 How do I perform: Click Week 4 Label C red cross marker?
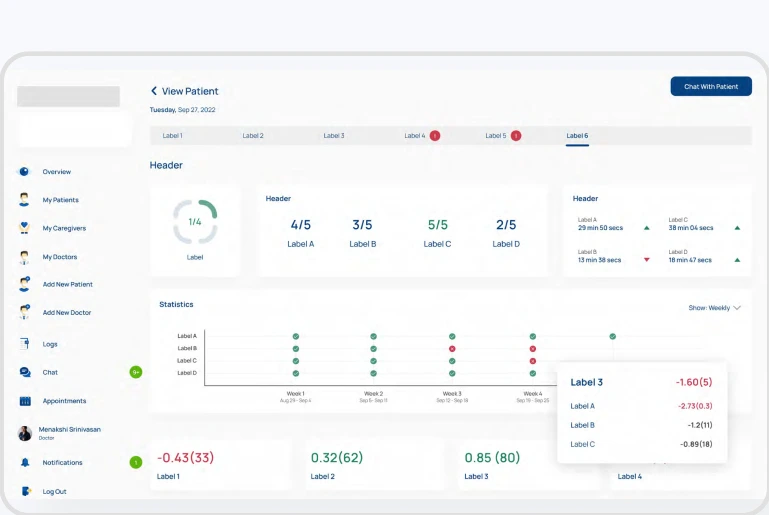(533, 361)
